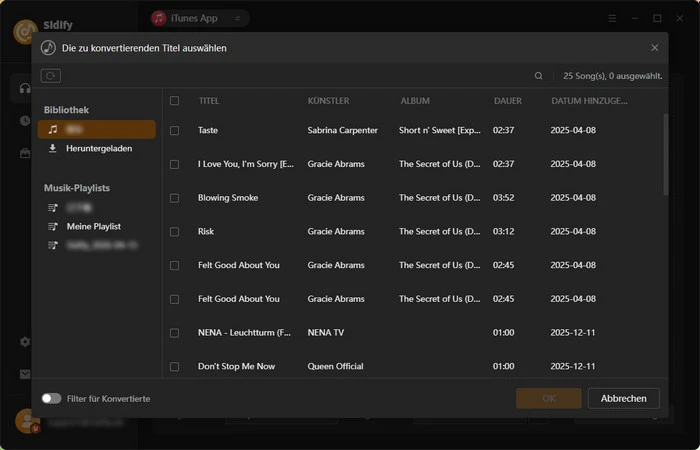Click the refresh library icon
This screenshot has width=700, height=450.
[50, 76]
